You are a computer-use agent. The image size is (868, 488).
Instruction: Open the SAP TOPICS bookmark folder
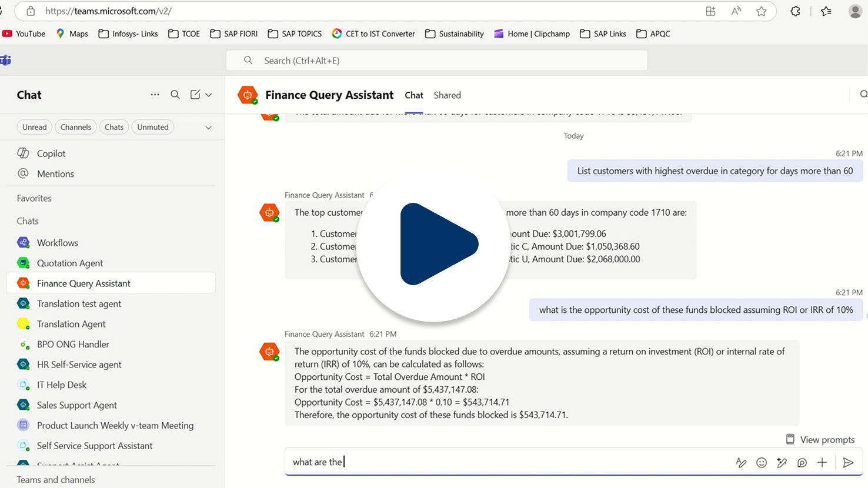click(295, 34)
